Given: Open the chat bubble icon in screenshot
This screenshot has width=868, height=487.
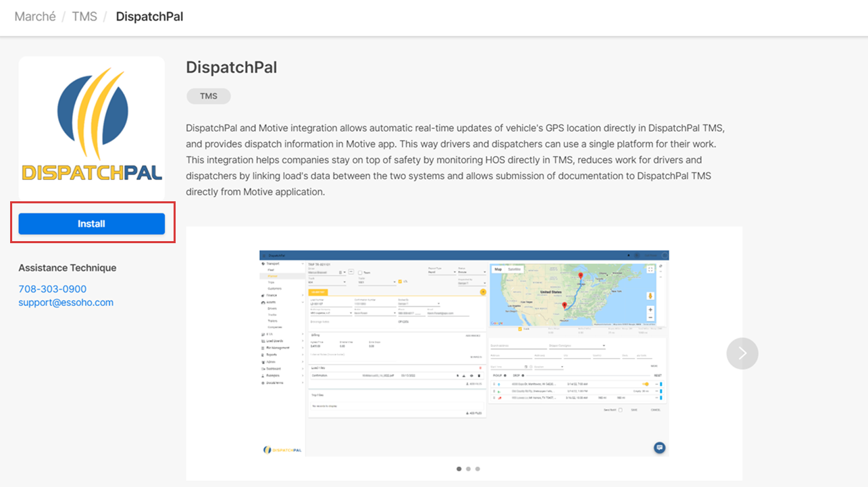Looking at the screenshot, I should 659,447.
